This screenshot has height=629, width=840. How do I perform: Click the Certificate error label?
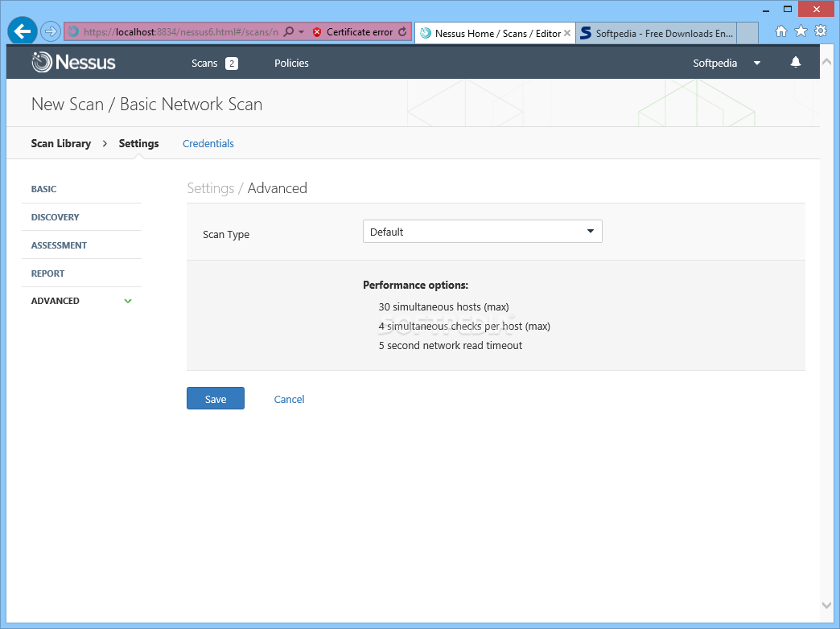(360, 32)
